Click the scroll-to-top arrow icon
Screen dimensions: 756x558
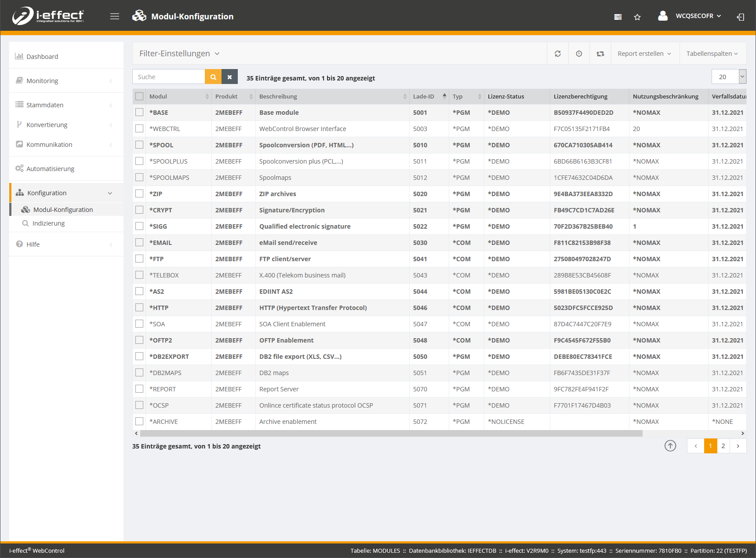pos(670,446)
